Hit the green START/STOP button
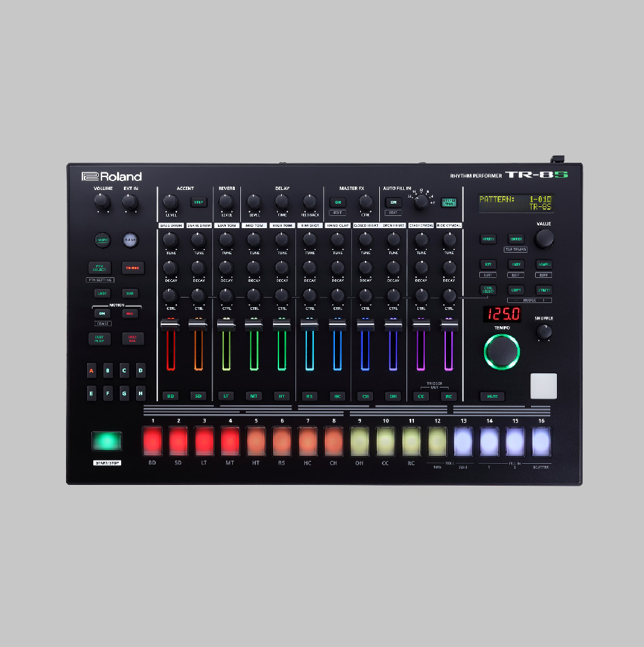This screenshot has width=644, height=647. (106, 441)
